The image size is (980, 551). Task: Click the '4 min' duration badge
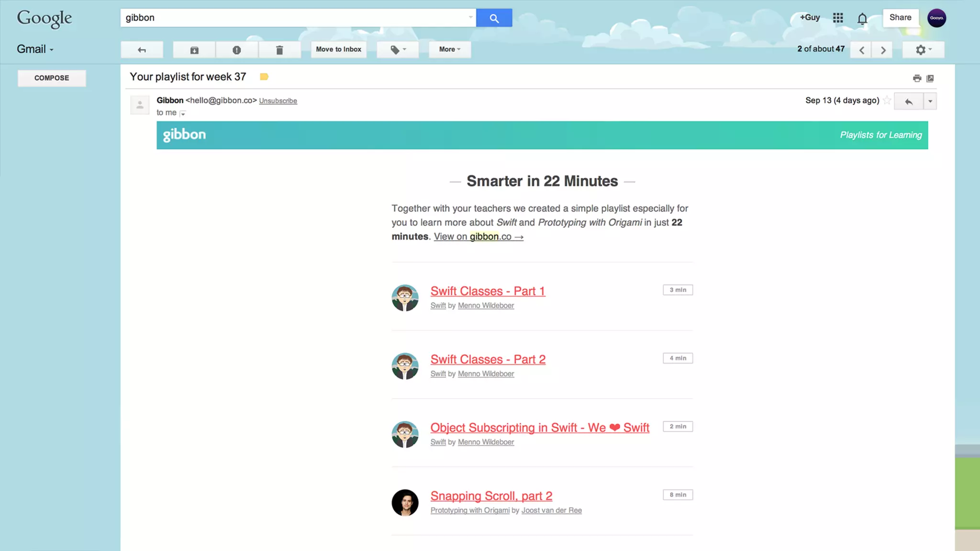(678, 359)
